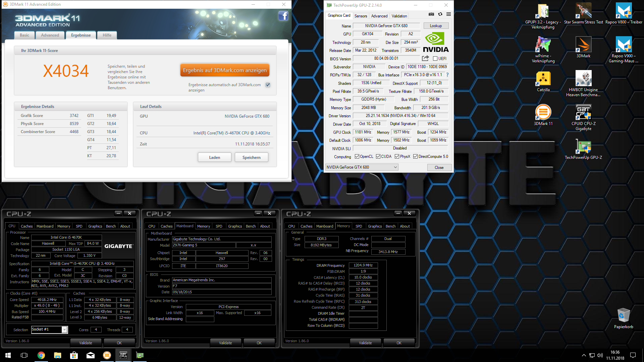Open Sensors tab in GPU-Z
Viewport: 644px width, 362px height.
pyautogui.click(x=361, y=16)
